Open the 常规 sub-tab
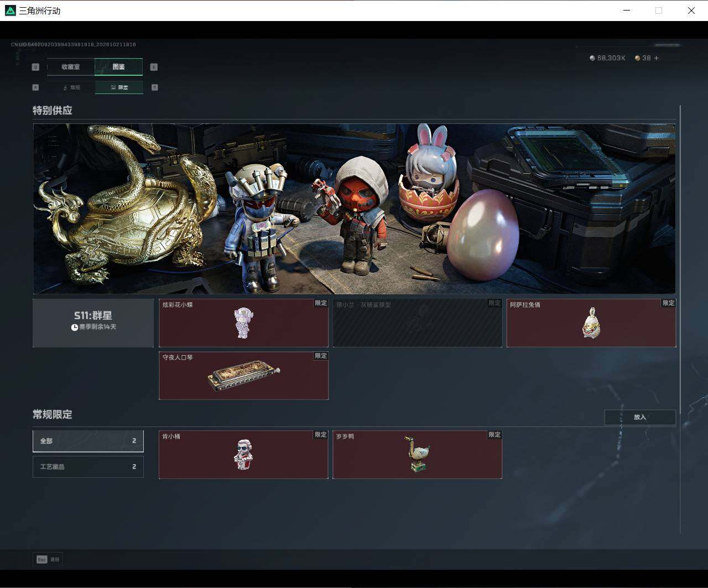Screen dimensions: 708x588 (x=71, y=87)
